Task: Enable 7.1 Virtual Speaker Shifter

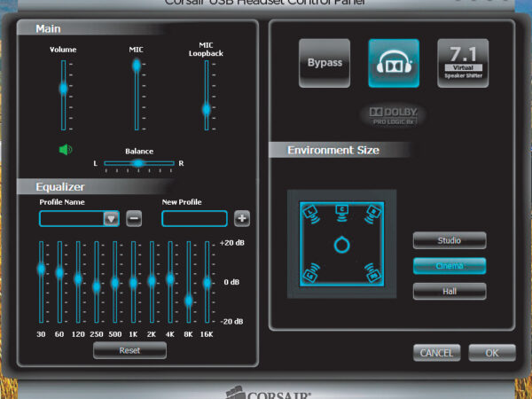Action: 462,63
